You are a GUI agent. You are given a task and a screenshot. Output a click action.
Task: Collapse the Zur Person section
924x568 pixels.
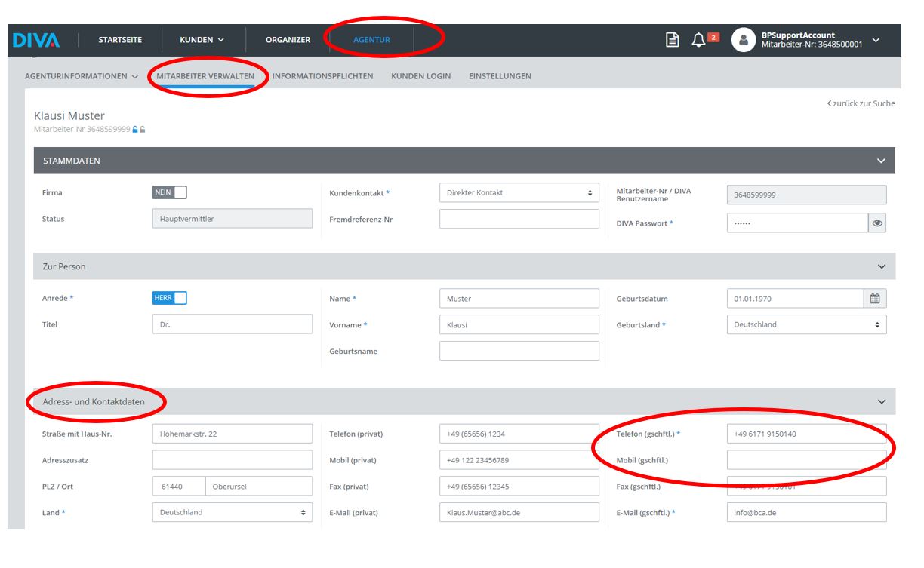click(x=880, y=266)
